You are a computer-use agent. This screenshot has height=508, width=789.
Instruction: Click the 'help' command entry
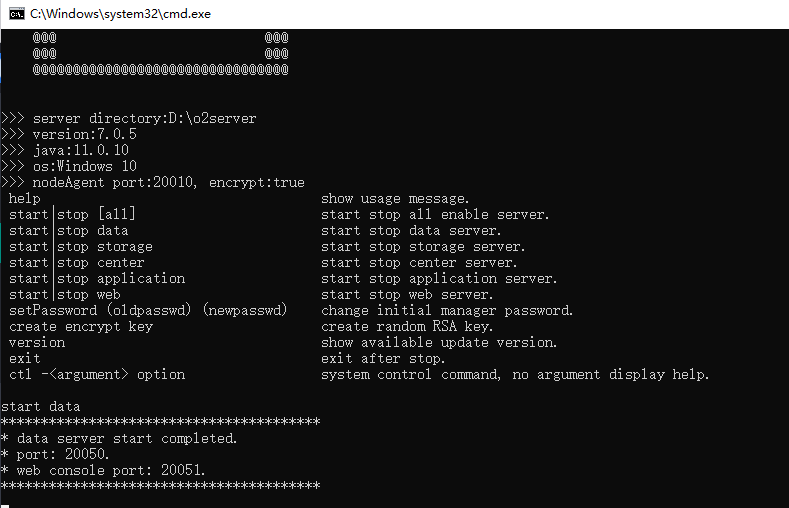(25, 199)
